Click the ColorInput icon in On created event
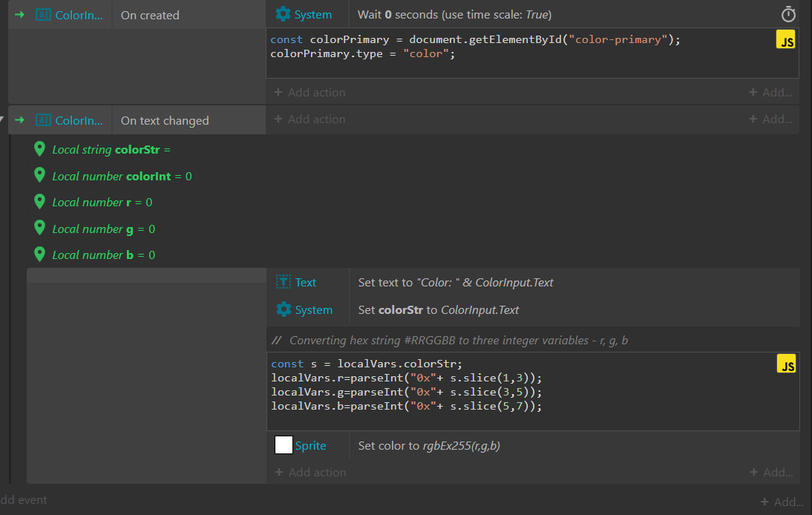 coord(44,15)
